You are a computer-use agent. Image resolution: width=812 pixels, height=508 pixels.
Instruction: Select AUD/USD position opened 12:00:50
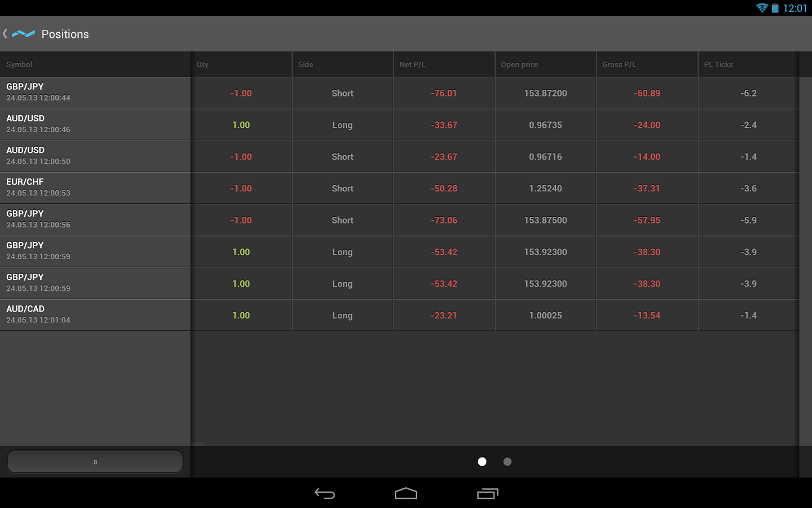(95, 156)
